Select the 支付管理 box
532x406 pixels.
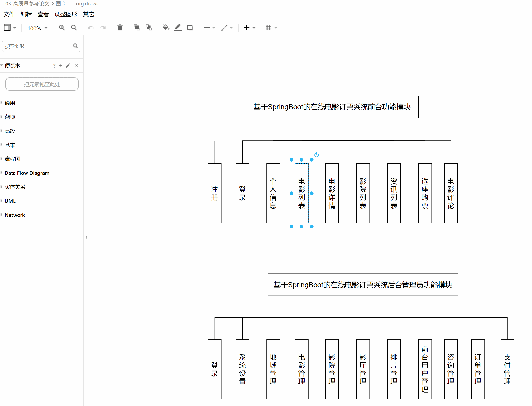[507, 369]
